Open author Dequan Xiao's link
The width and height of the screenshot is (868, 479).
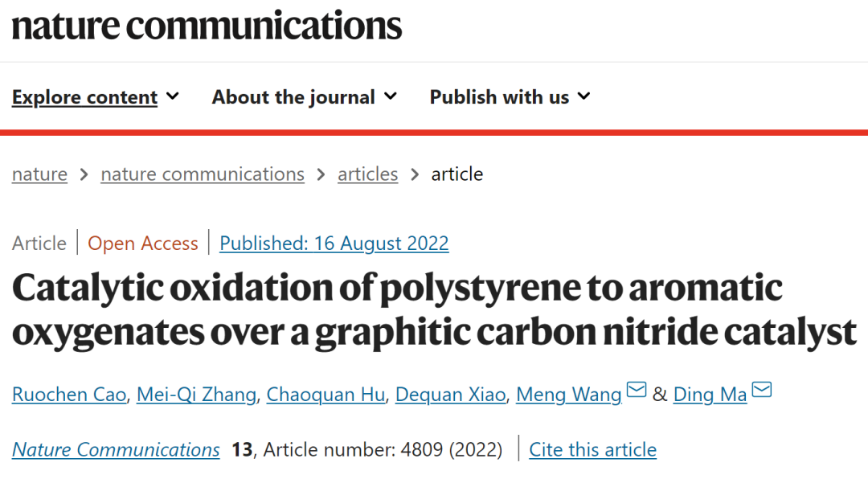tap(451, 395)
